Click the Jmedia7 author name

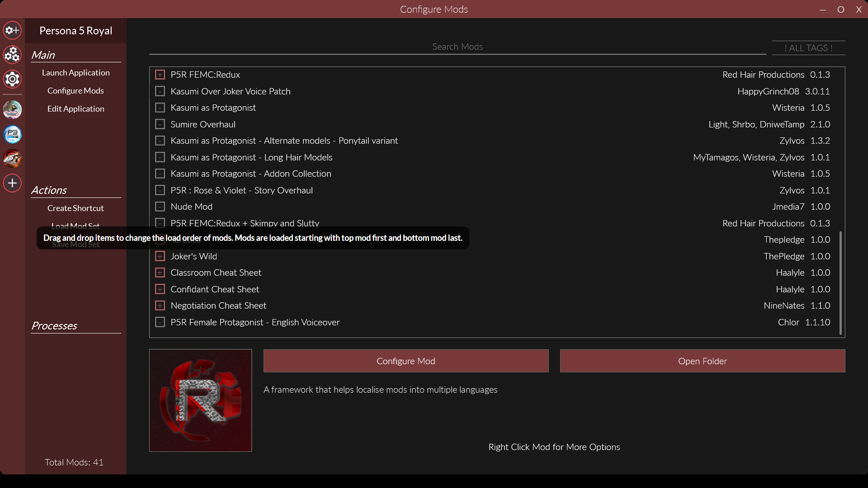(x=788, y=206)
